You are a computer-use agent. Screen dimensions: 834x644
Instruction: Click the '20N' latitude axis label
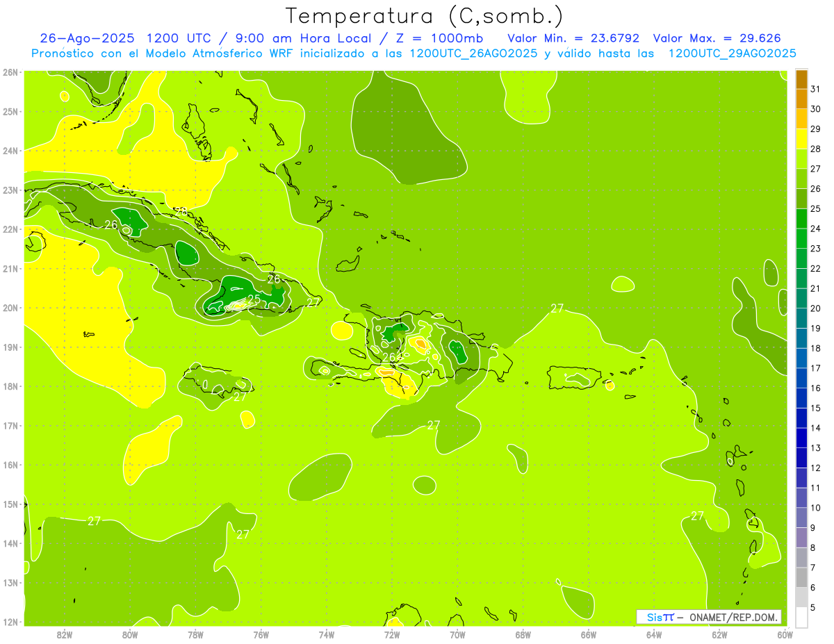click(x=10, y=308)
